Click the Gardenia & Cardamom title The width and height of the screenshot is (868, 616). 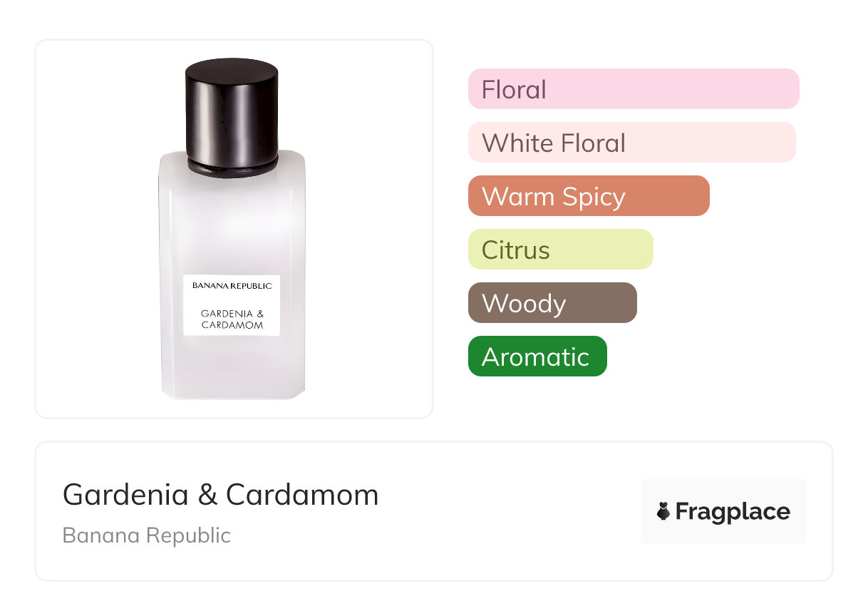(x=221, y=494)
